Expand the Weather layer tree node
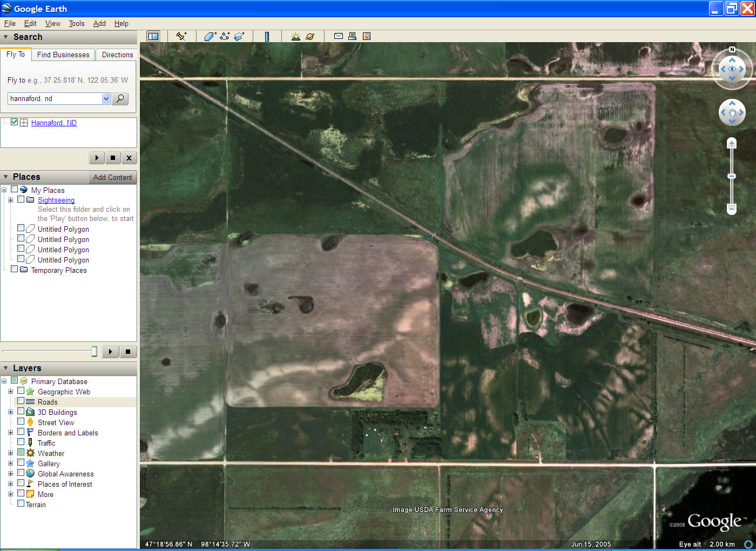 click(x=10, y=453)
